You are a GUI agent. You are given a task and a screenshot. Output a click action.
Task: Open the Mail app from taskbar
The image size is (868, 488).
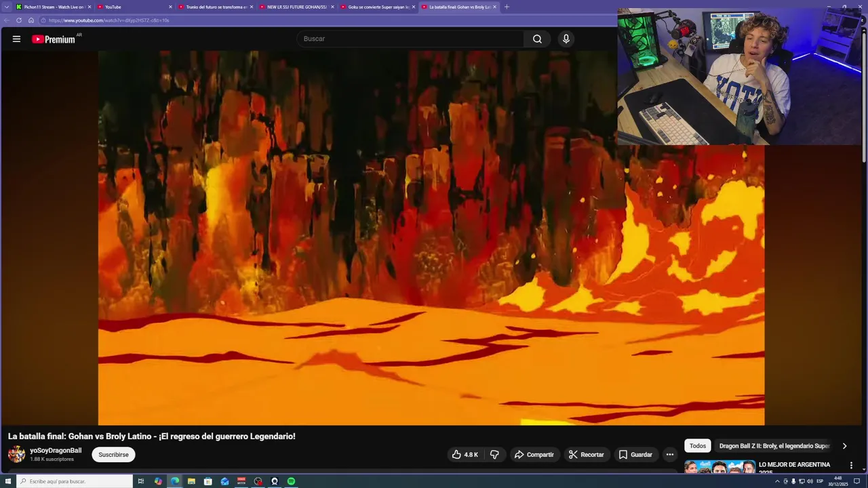tap(224, 481)
